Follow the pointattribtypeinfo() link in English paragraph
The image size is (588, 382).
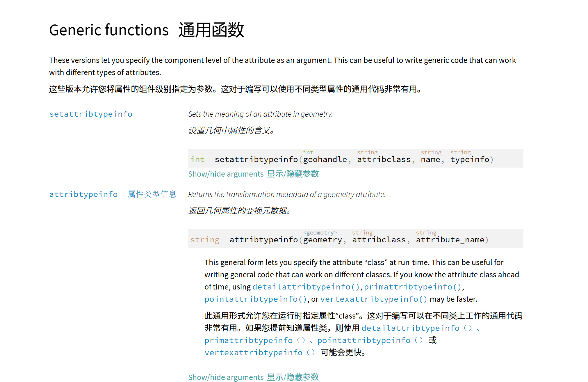pyautogui.click(x=256, y=299)
